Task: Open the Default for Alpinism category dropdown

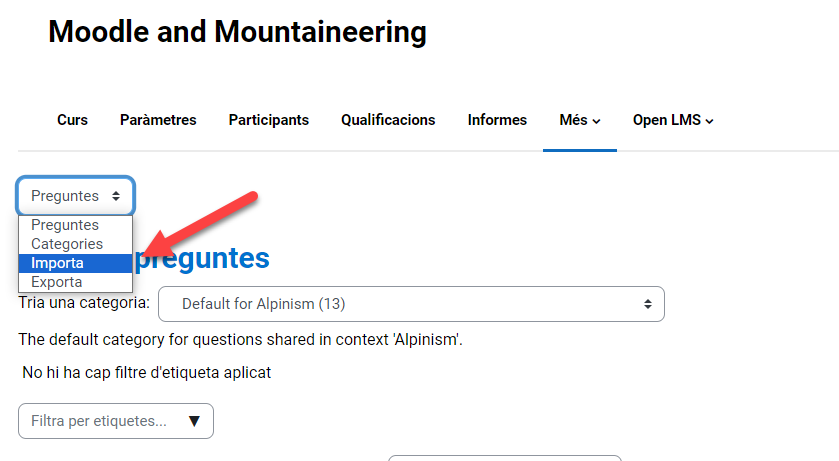Action: click(410, 303)
